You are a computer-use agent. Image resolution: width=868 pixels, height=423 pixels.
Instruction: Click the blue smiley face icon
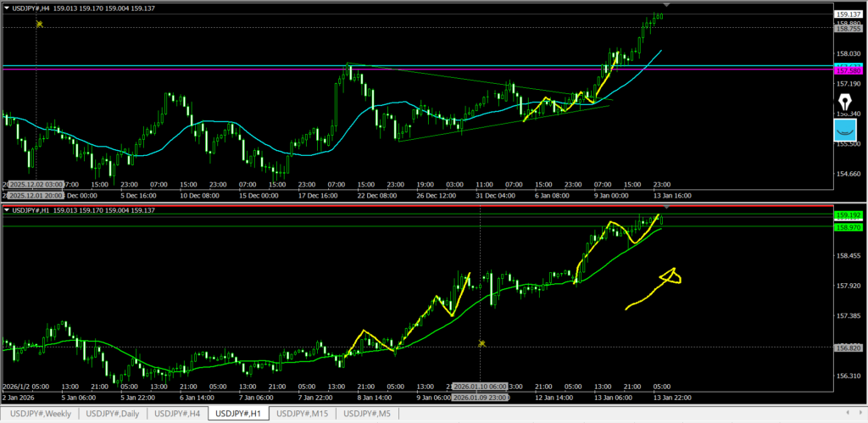coord(845,130)
